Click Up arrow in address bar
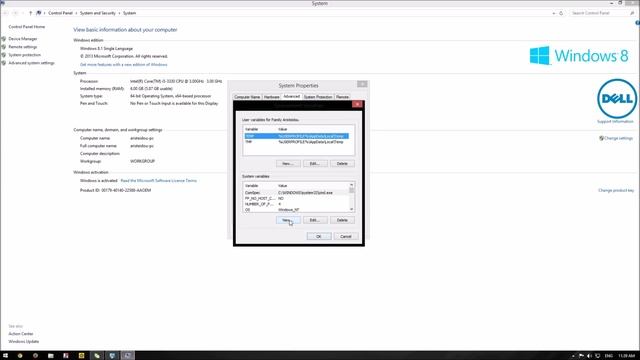Image resolution: width=640 pixels, height=360 pixels. point(30,13)
